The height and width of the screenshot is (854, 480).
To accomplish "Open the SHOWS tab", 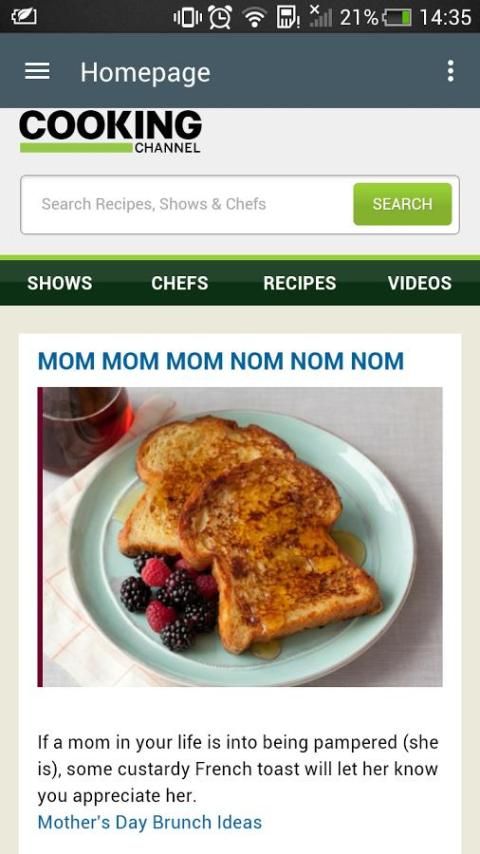I will pos(60,283).
